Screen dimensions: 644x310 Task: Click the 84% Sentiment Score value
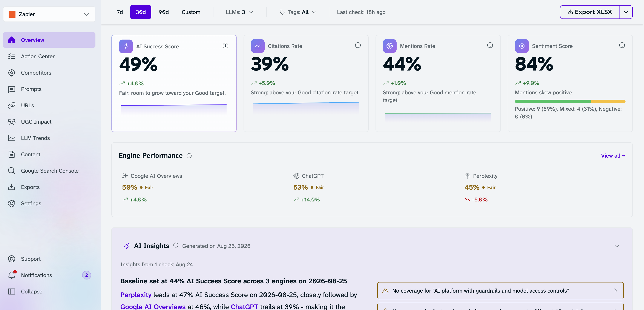(534, 64)
